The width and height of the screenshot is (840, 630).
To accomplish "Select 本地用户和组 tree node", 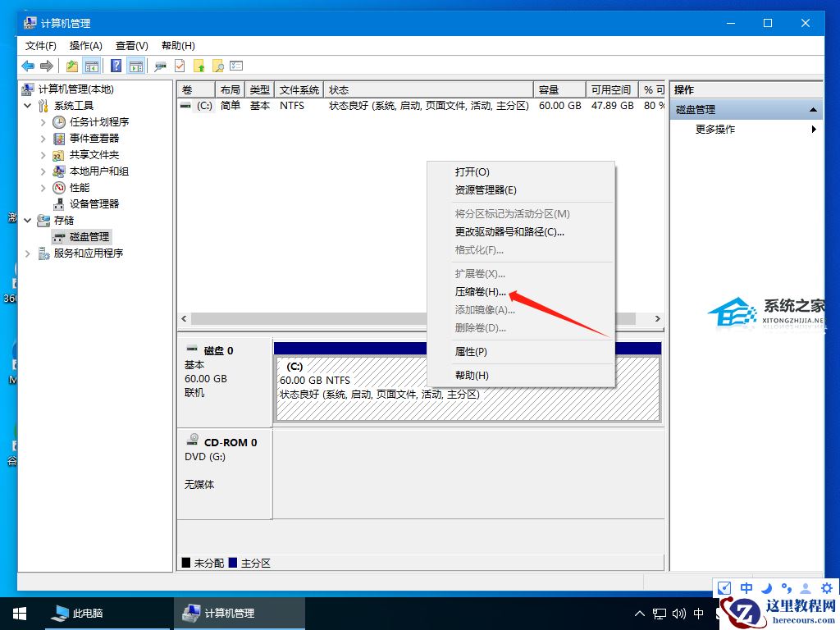I will [x=99, y=171].
